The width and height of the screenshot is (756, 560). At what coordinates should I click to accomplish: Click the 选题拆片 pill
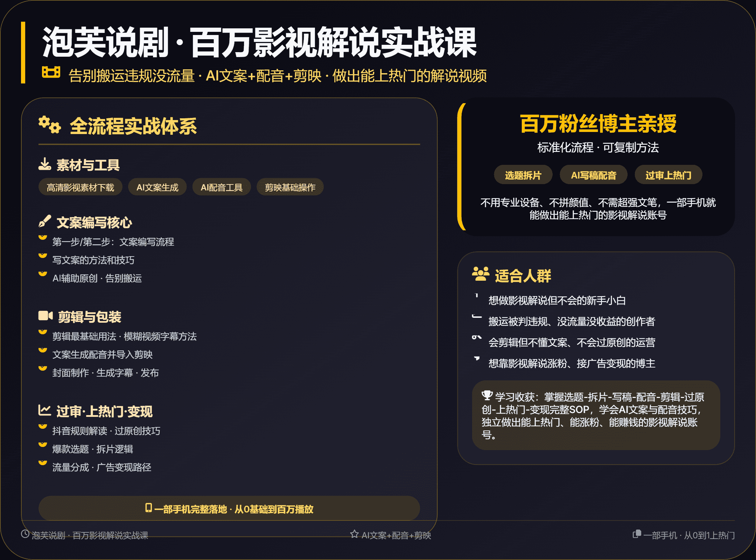(x=523, y=175)
